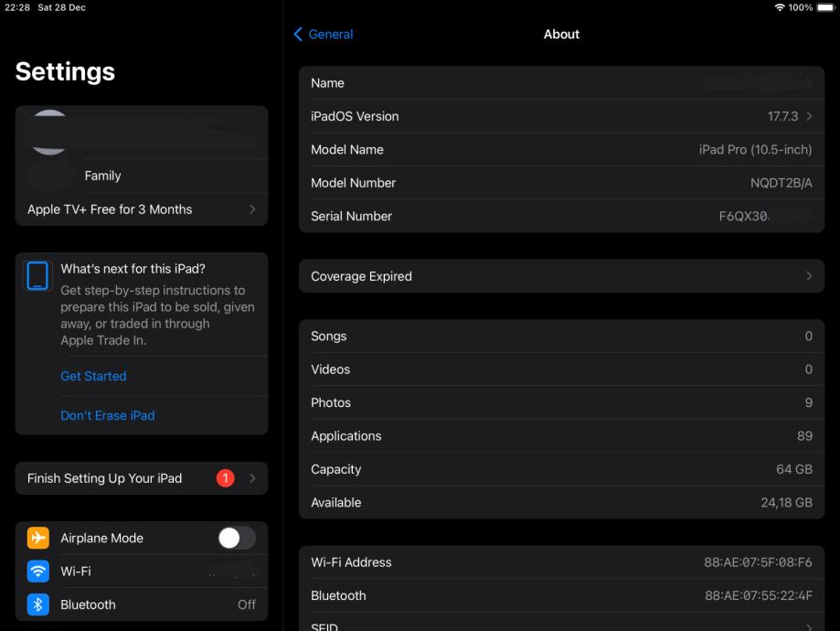Tap the Wi-Fi settings icon
Image resolution: width=840 pixels, height=631 pixels.
[38, 571]
